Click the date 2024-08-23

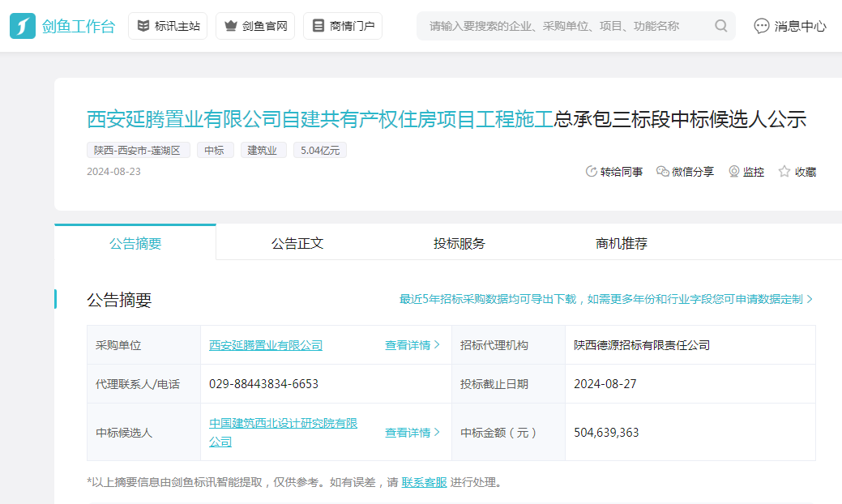coord(113,171)
